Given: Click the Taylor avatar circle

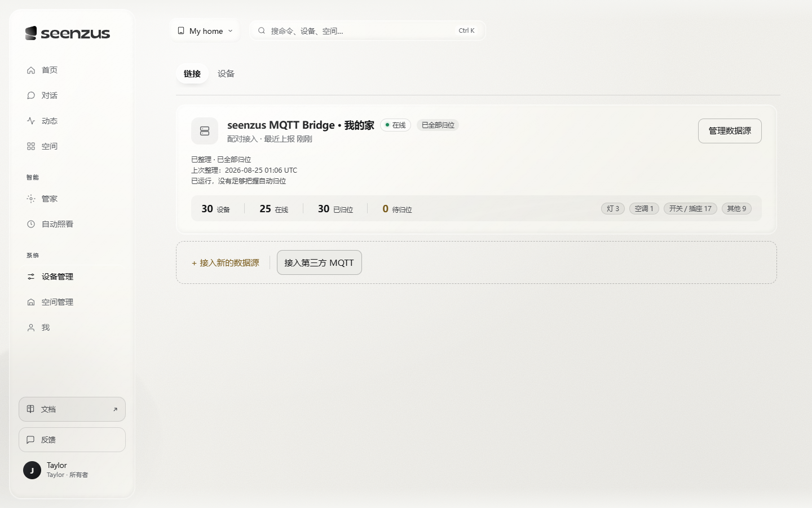Looking at the screenshot, I should click(32, 470).
